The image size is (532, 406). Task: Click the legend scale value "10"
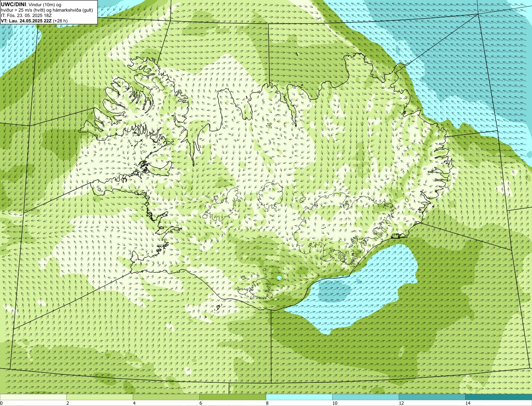click(x=335, y=403)
